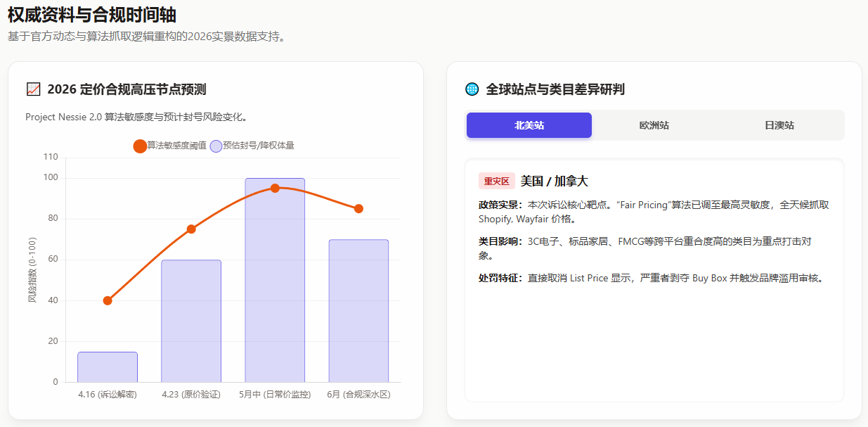Click the red 重灾区 badge

click(x=496, y=181)
